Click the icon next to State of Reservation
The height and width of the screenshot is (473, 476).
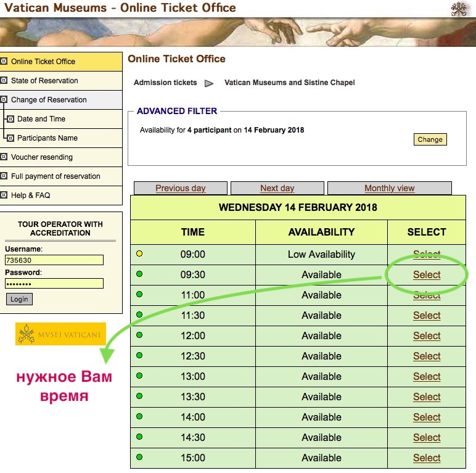pyautogui.click(x=4, y=80)
